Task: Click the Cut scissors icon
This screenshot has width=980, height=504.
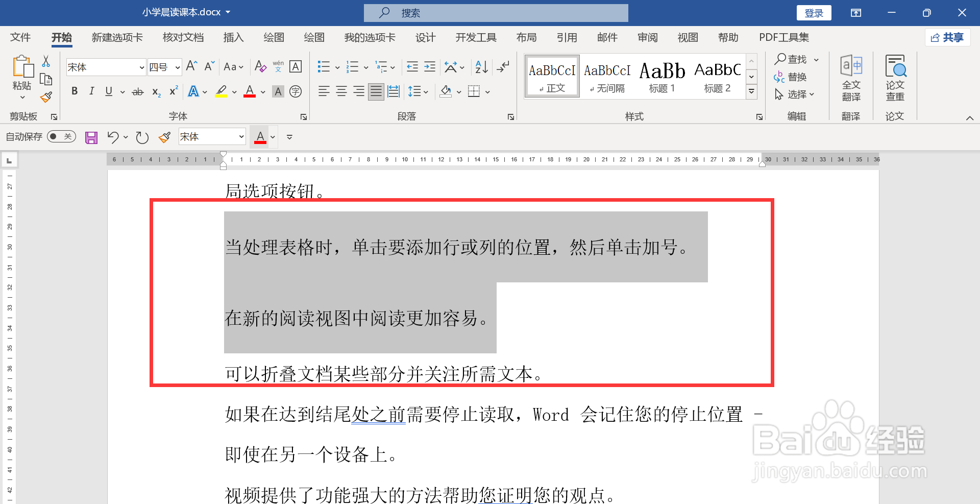Action: [x=46, y=61]
